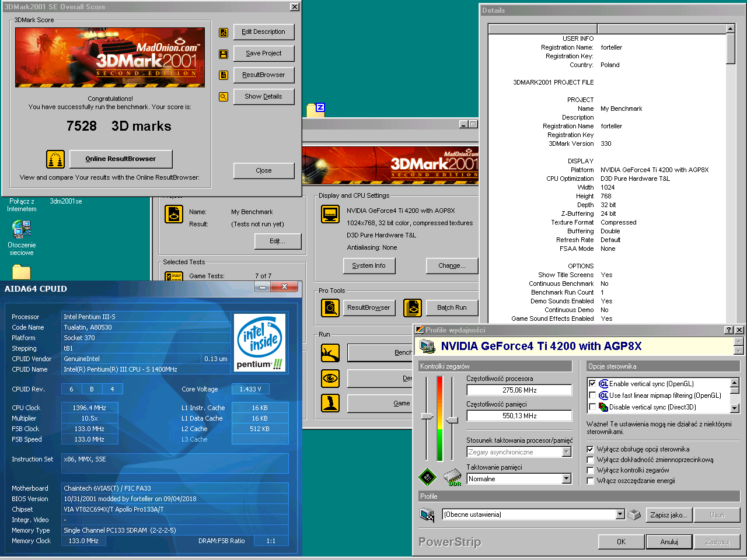Open the Taktowanie pamięci Normalne dropdown
This screenshot has height=560, width=747.
click(x=566, y=479)
